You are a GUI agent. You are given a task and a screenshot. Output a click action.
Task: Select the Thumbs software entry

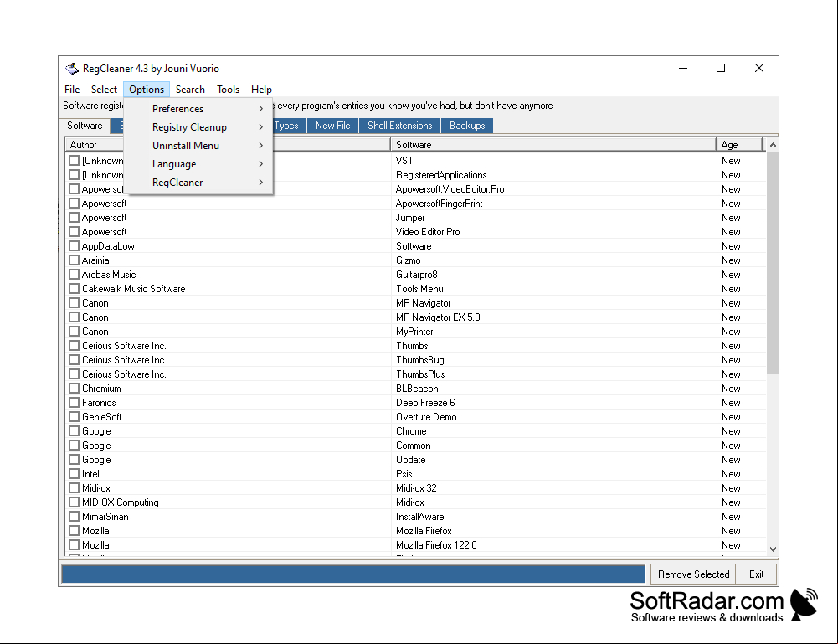coord(412,347)
